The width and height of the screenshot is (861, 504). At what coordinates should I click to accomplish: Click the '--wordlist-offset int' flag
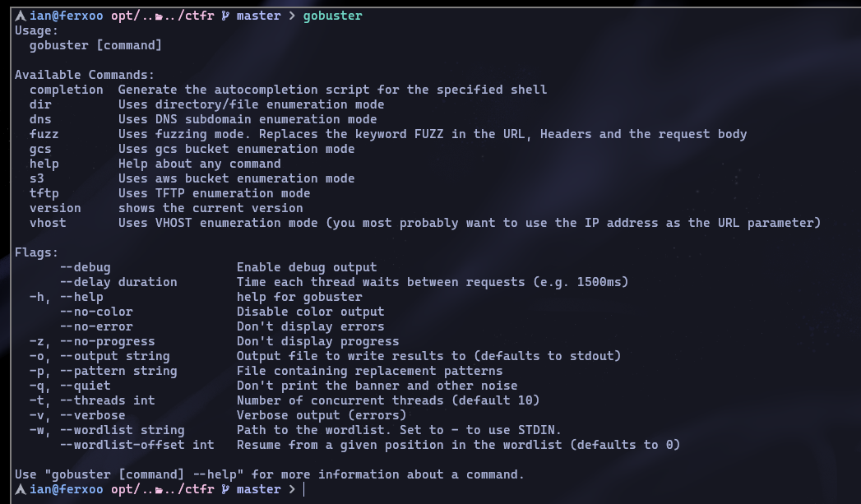137,445
